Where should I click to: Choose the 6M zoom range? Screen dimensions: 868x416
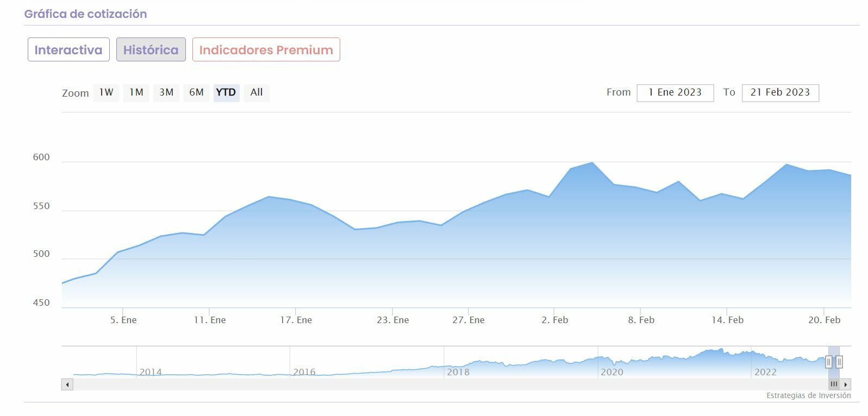pyautogui.click(x=196, y=93)
